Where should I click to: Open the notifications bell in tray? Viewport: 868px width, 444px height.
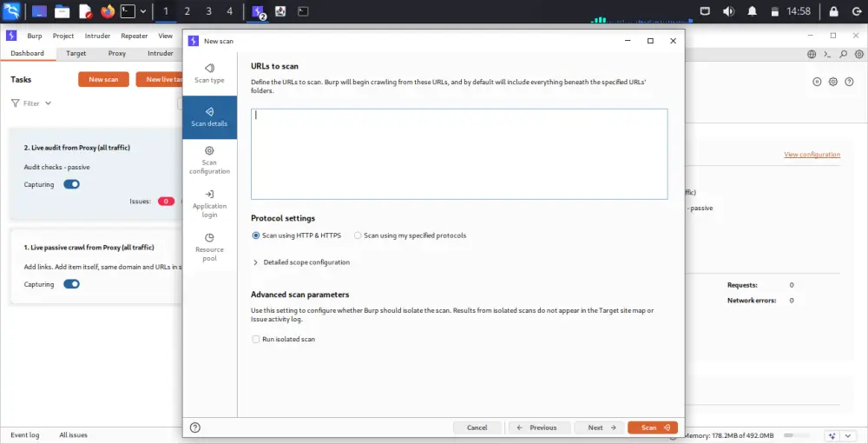pyautogui.click(x=753, y=11)
